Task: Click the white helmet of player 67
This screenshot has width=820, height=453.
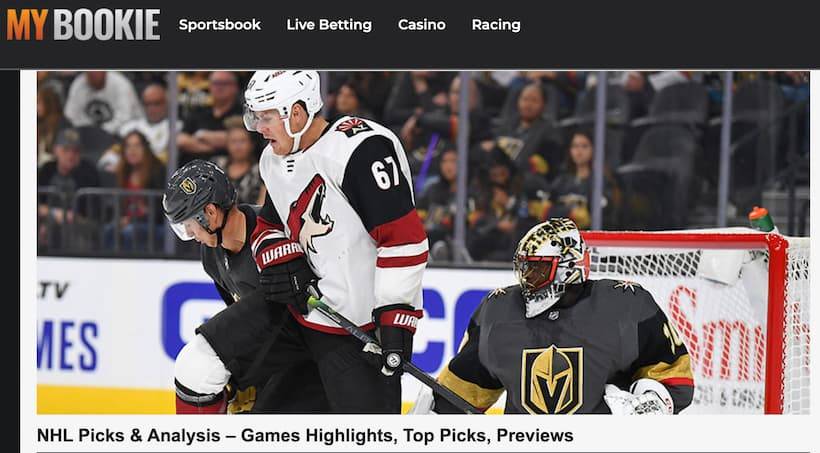Action: (x=282, y=97)
